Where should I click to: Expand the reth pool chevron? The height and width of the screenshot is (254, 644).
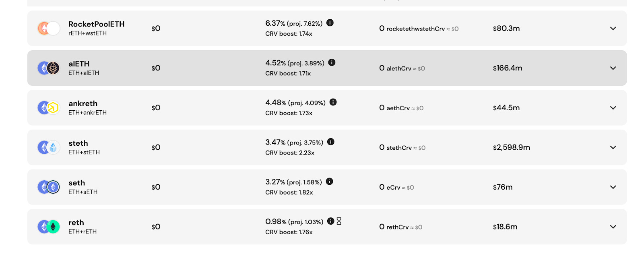[x=613, y=227]
